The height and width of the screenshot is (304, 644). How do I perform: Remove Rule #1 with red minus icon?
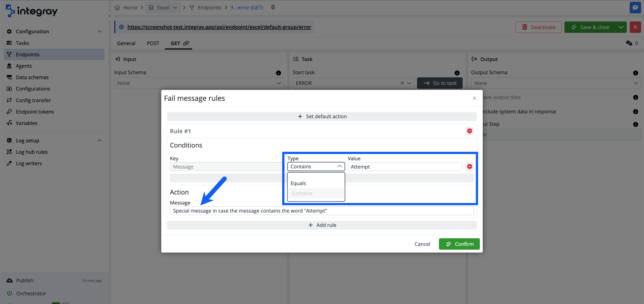469,131
